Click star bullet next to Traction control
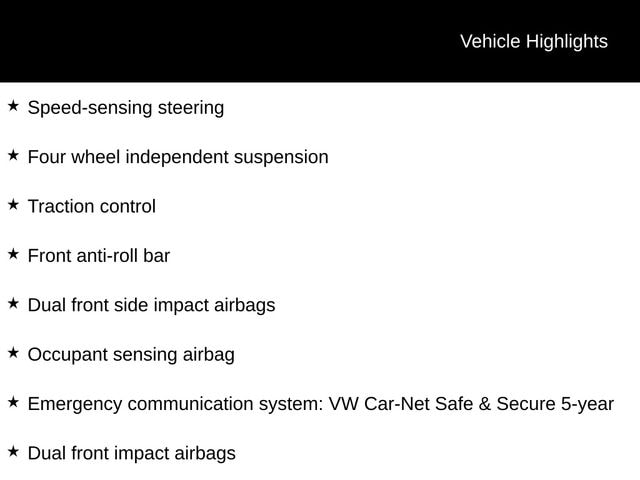The height and width of the screenshot is (480, 640). [x=13, y=204]
